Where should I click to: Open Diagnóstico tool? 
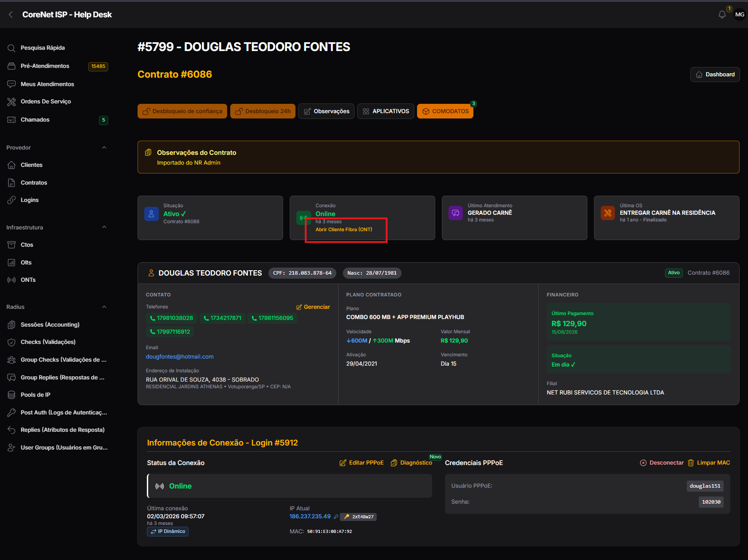[411, 463]
